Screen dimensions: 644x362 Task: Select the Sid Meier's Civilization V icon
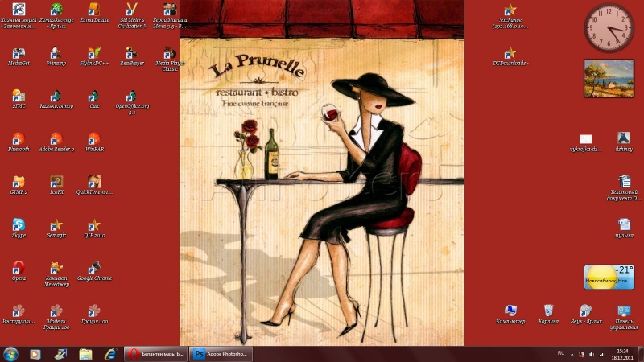point(133,10)
